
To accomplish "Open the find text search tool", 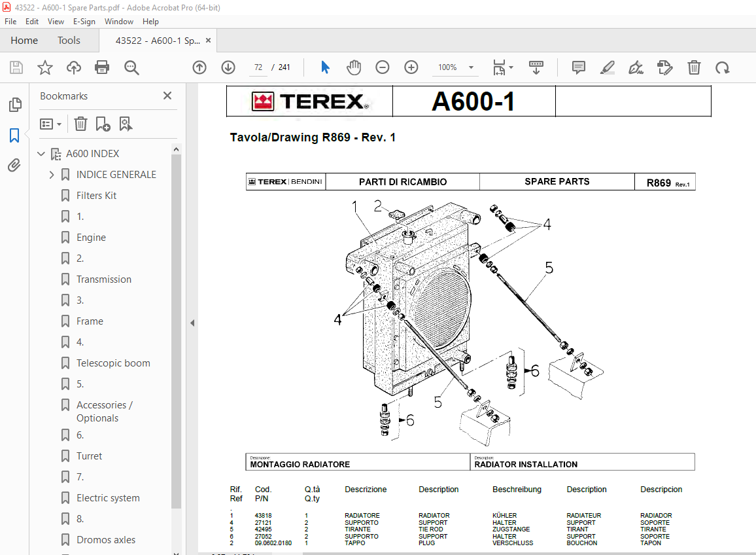I will point(131,67).
